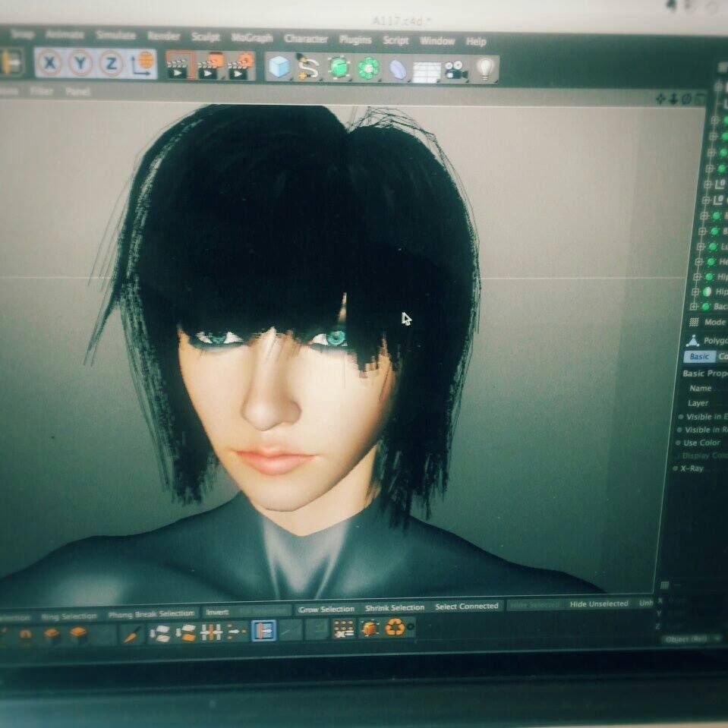Open the Simulate menu
The image size is (728, 728).
tap(115, 35)
